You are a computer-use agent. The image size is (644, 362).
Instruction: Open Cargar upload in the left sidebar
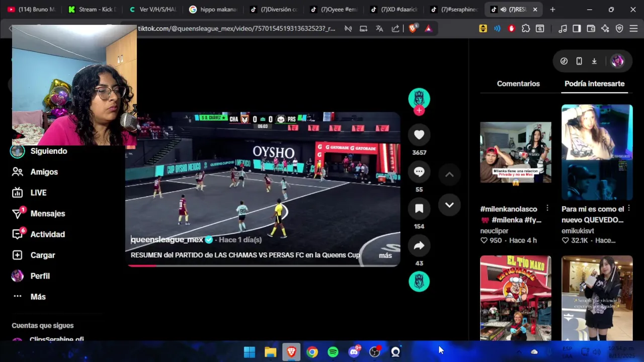pos(34,255)
